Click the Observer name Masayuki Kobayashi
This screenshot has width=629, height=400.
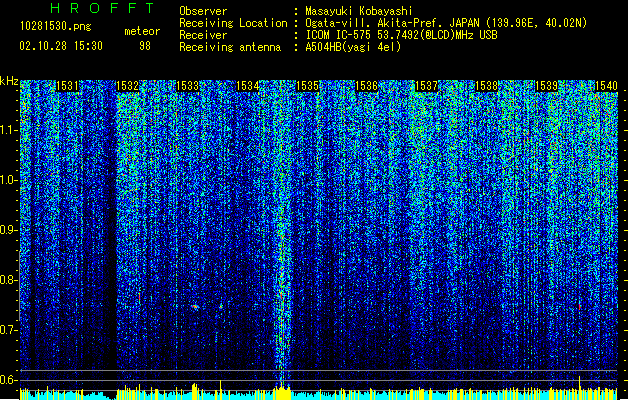click(x=358, y=11)
